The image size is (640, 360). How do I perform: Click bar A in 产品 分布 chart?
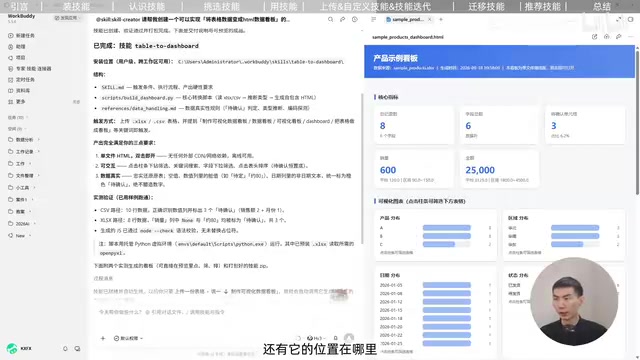point(447,228)
